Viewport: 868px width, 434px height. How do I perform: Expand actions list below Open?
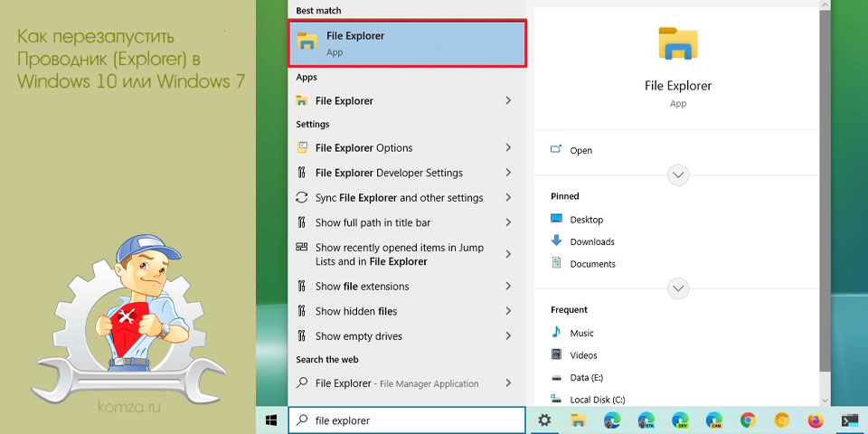click(678, 175)
